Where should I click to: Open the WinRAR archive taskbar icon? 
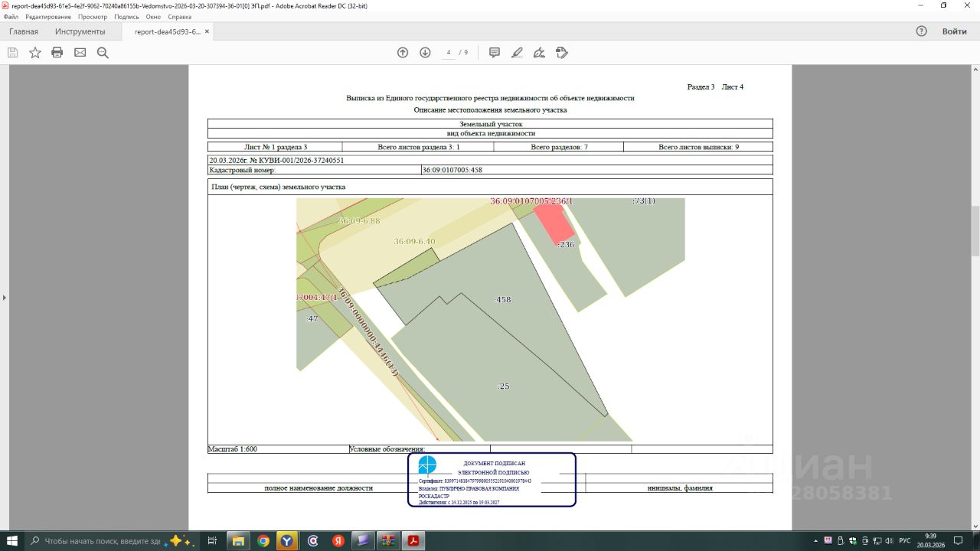coord(388,540)
